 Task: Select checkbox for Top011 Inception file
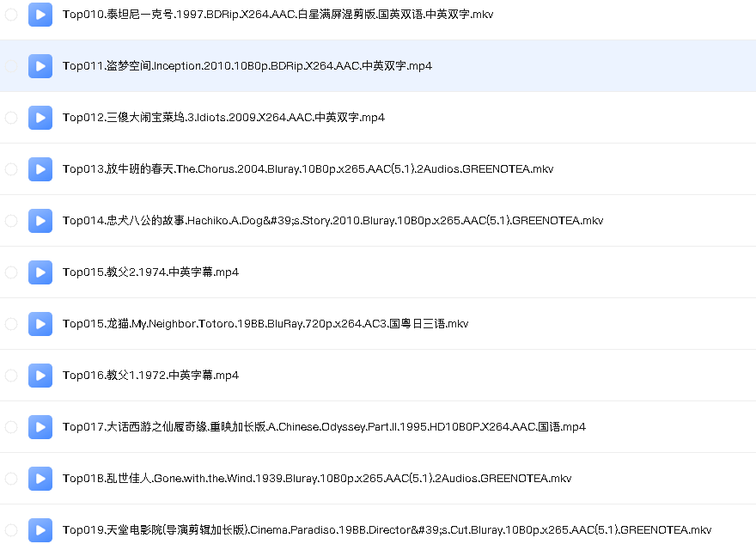pyautogui.click(x=11, y=66)
